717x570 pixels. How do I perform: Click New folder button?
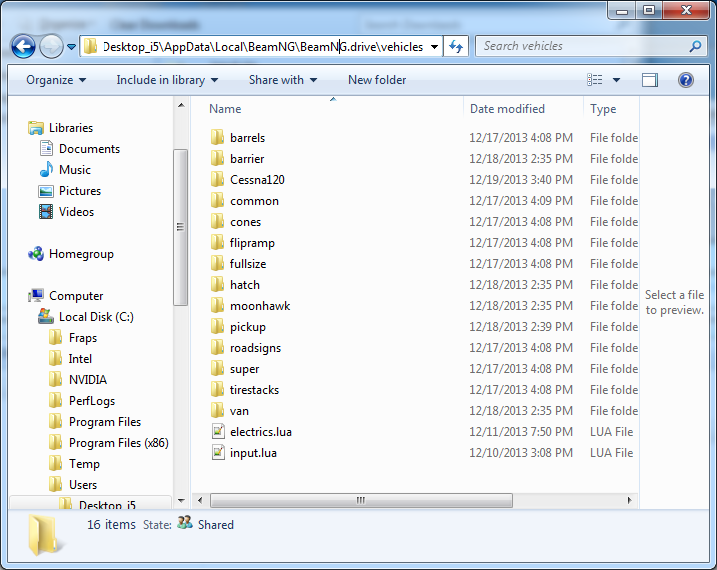click(x=377, y=80)
